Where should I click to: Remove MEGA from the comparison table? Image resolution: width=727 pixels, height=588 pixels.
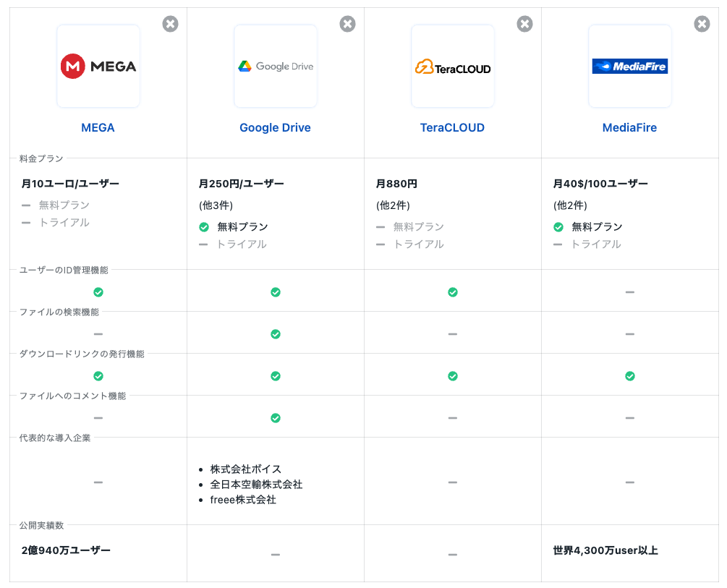[170, 24]
